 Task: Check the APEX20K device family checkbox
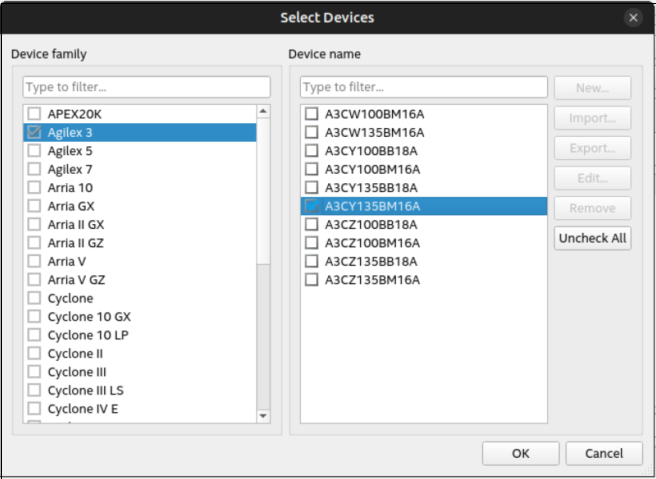tap(34, 114)
